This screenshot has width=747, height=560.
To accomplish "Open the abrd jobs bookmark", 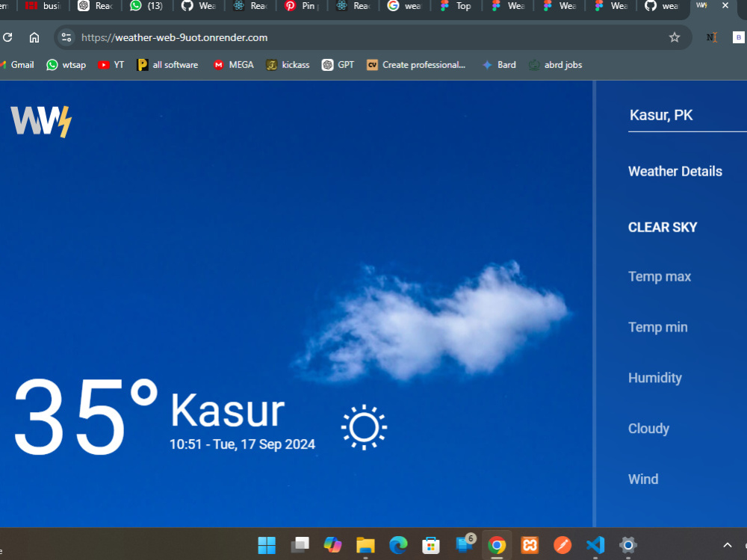I will point(556,65).
